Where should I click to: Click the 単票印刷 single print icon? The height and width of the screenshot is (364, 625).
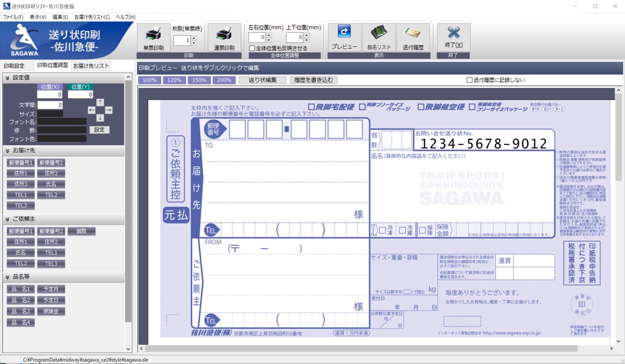click(153, 38)
